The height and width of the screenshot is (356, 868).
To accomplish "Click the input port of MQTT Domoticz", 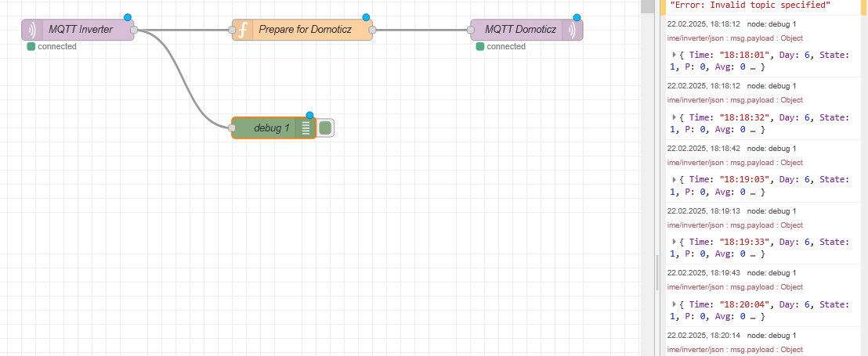I will pyautogui.click(x=471, y=30).
